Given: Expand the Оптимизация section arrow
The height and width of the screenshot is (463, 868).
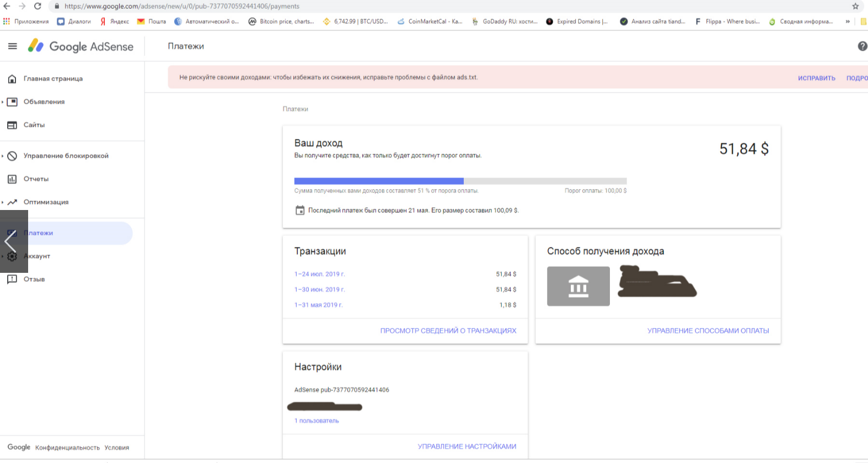Looking at the screenshot, I should tap(3, 202).
